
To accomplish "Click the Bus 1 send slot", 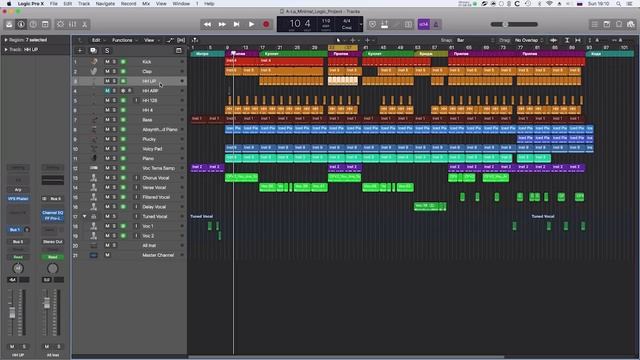I will 15,230.
